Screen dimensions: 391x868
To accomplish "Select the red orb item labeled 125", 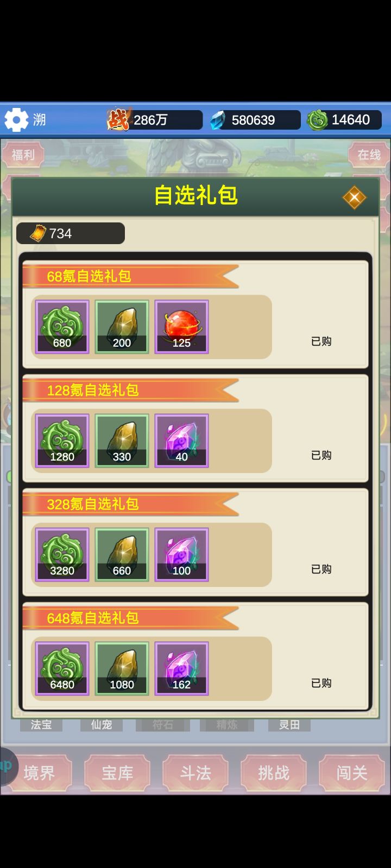I will coord(181,327).
